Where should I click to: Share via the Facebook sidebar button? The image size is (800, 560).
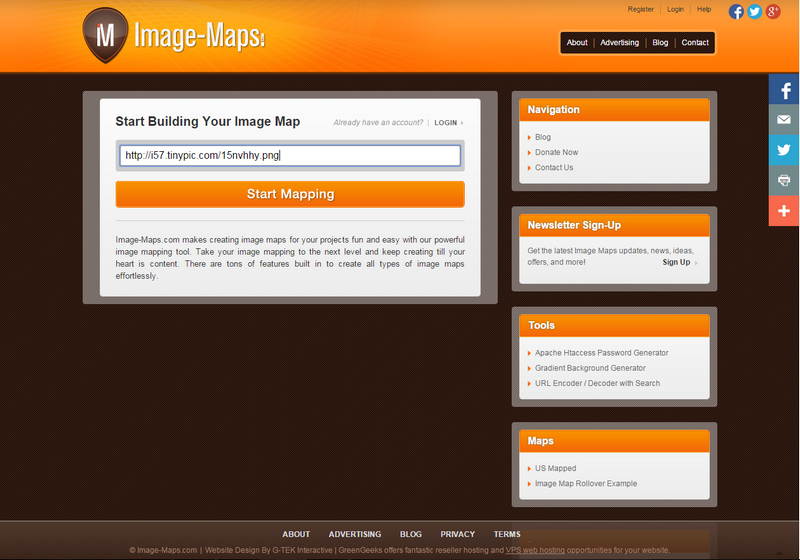784,89
